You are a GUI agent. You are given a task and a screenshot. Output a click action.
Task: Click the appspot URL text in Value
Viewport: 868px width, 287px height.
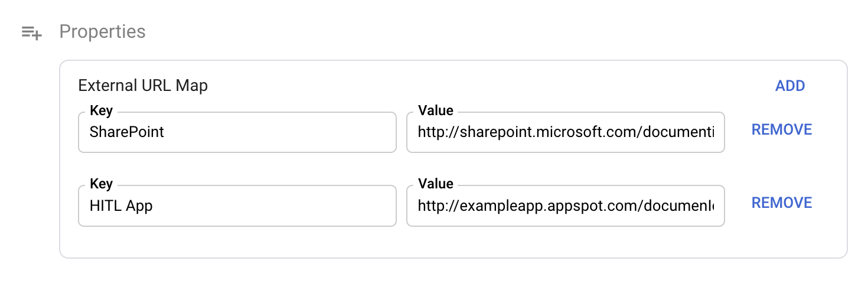click(x=565, y=206)
